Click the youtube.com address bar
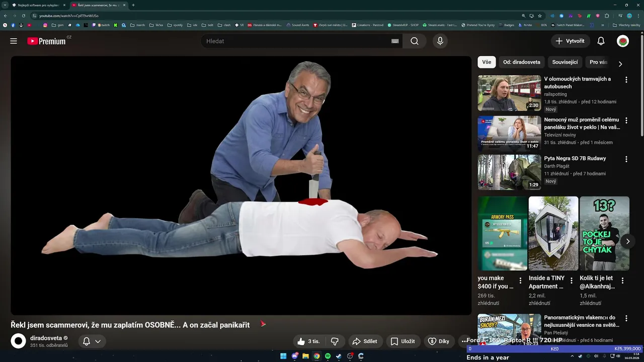The width and height of the screenshot is (644, 362). tap(277, 16)
